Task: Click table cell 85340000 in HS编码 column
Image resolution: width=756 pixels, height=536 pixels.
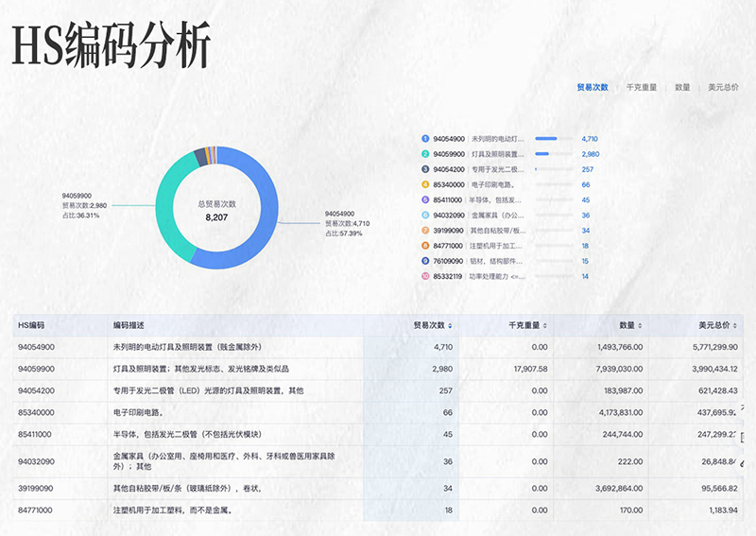Action: [36, 412]
